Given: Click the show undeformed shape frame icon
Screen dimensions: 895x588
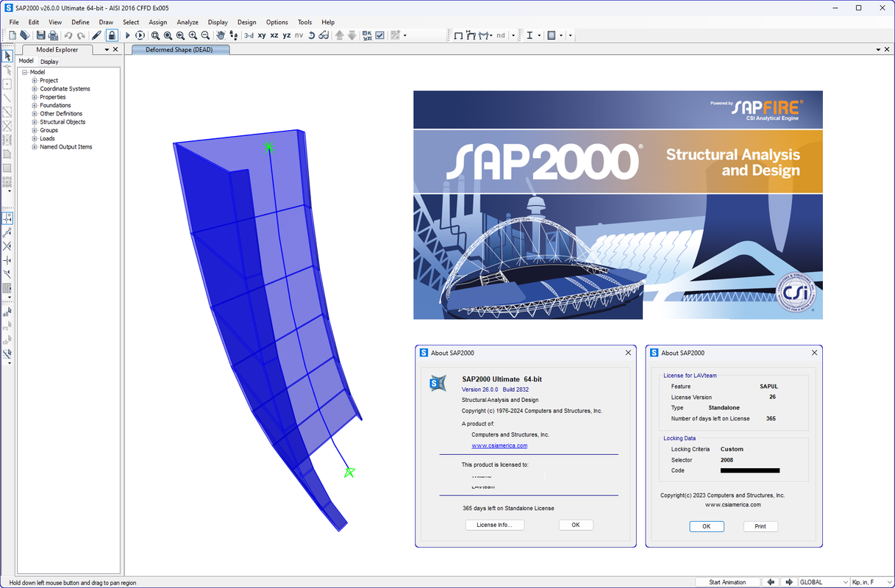Looking at the screenshot, I should [458, 35].
